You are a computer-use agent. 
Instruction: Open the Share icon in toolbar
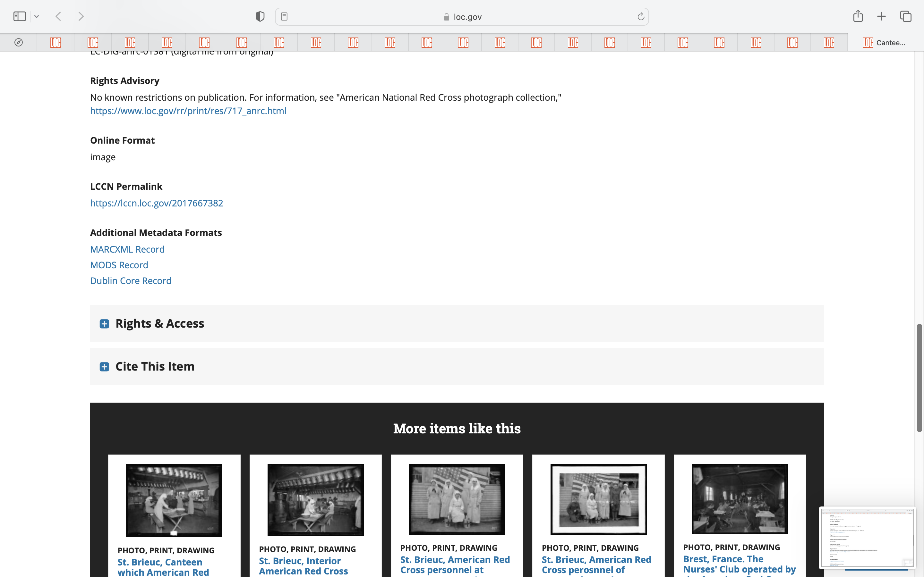tap(858, 16)
